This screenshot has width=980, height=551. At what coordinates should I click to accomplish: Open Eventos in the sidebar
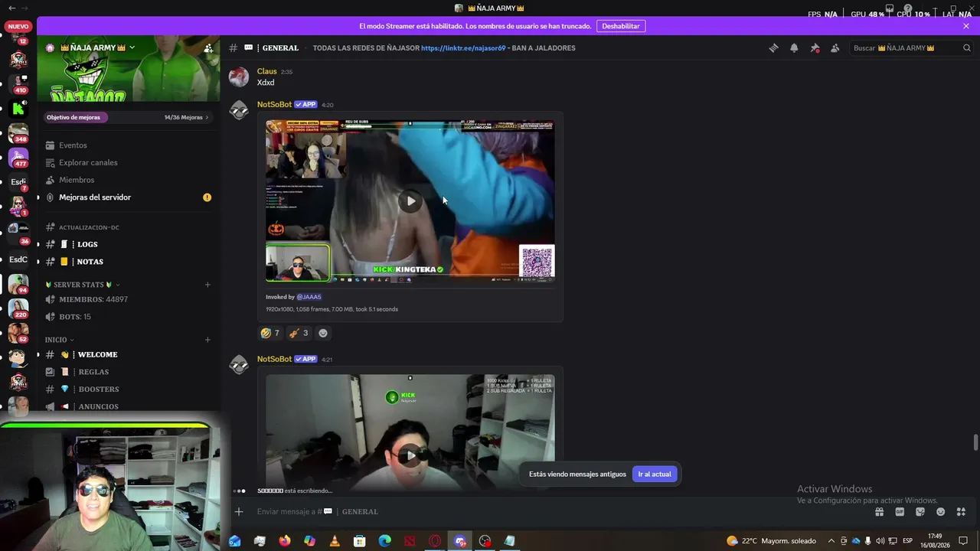pyautogui.click(x=129, y=145)
